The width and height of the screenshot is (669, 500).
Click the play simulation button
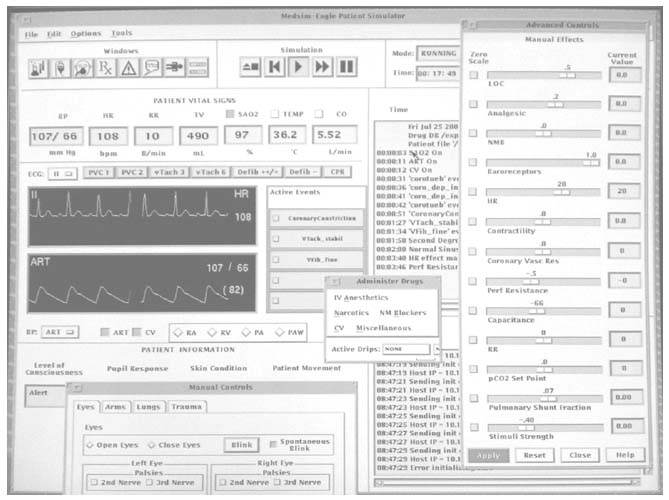point(298,67)
